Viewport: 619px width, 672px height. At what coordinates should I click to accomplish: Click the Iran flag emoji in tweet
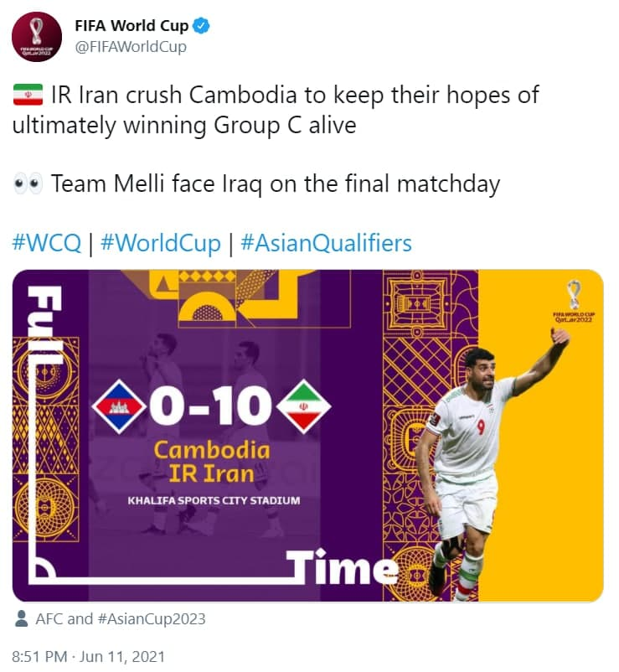coord(28,95)
